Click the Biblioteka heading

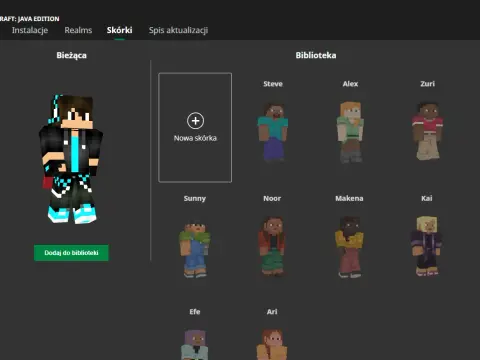click(x=316, y=55)
